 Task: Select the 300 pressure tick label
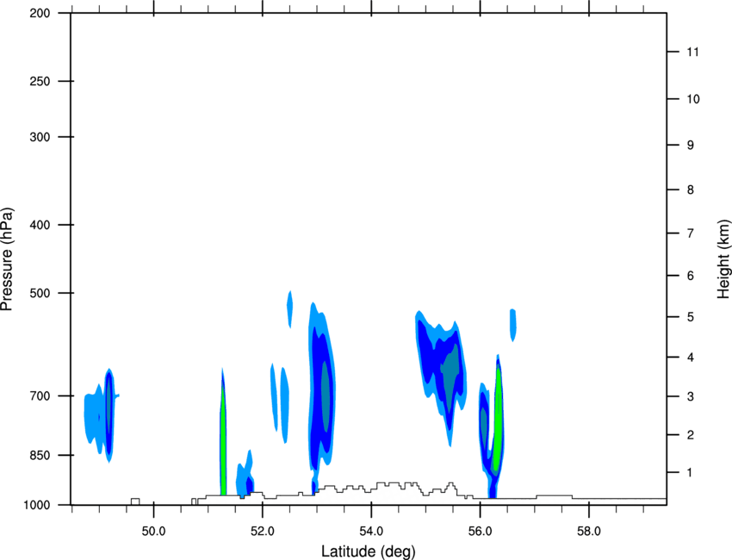point(40,137)
